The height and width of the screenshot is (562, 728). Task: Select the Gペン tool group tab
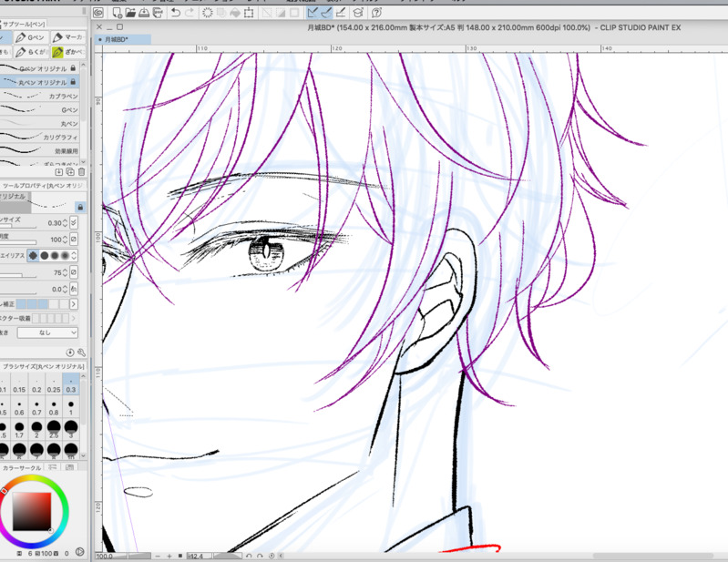[30, 37]
